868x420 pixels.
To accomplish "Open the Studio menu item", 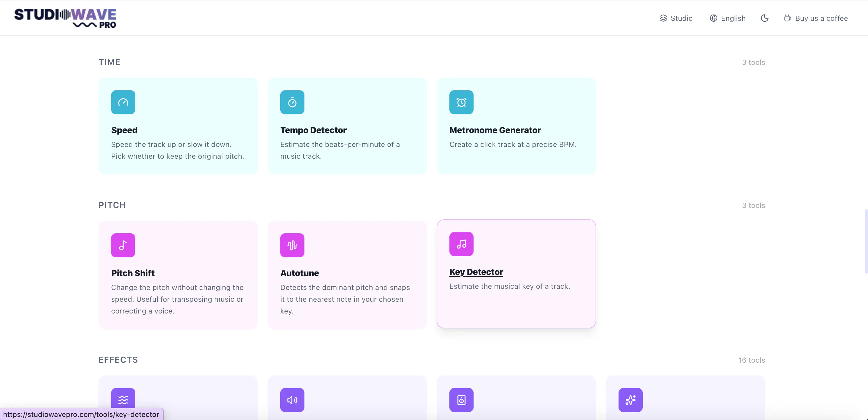I will pos(676,18).
